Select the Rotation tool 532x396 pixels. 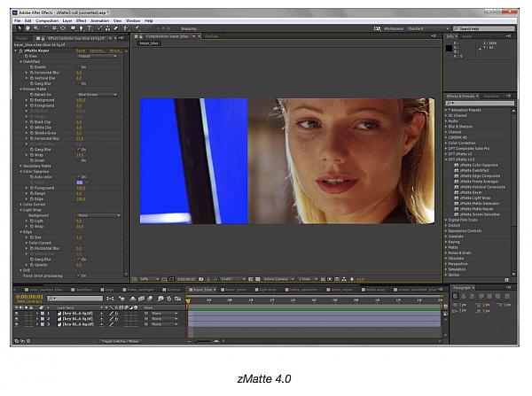46,28
